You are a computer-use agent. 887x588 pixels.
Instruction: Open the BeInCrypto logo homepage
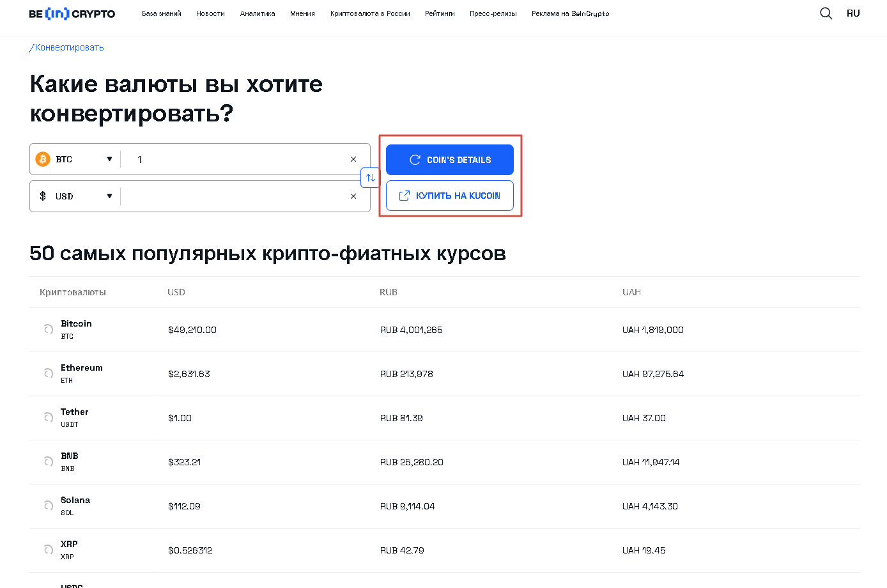(x=72, y=13)
